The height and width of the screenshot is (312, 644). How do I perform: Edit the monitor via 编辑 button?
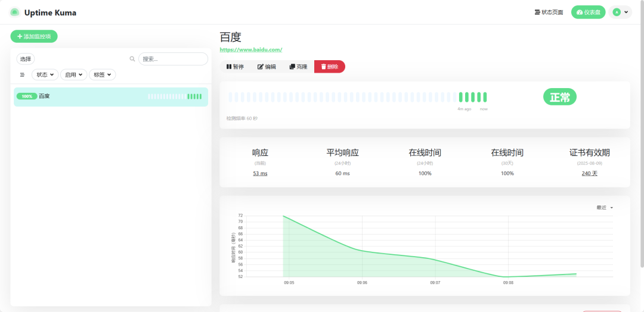[267, 67]
